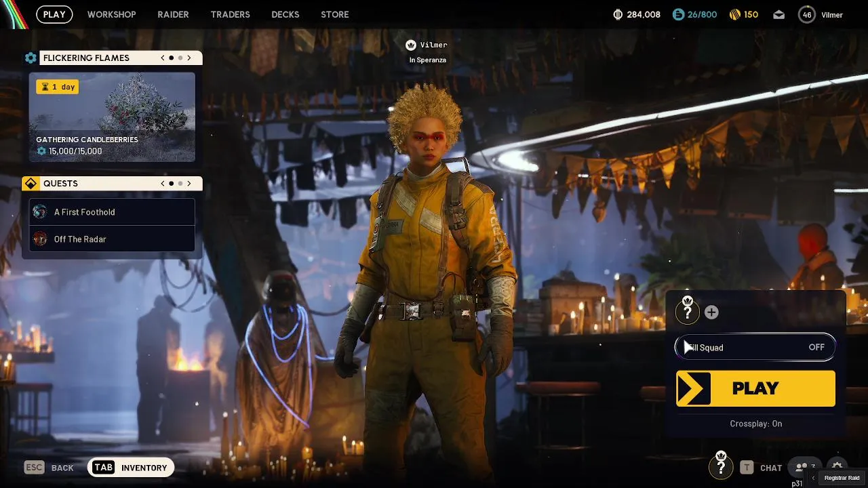This screenshot has width=868, height=488.
Task: Go to previous Flickering Flames event page
Action: pos(163,58)
